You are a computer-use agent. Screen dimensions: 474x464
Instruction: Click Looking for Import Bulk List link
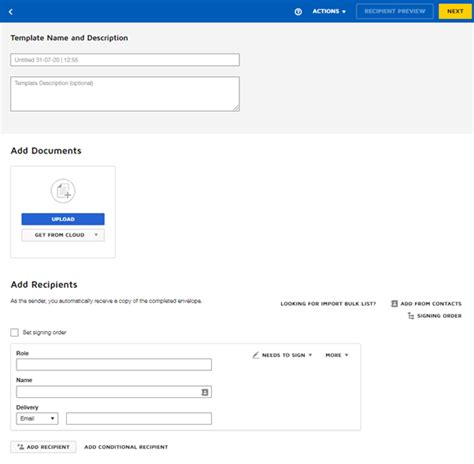328,304
